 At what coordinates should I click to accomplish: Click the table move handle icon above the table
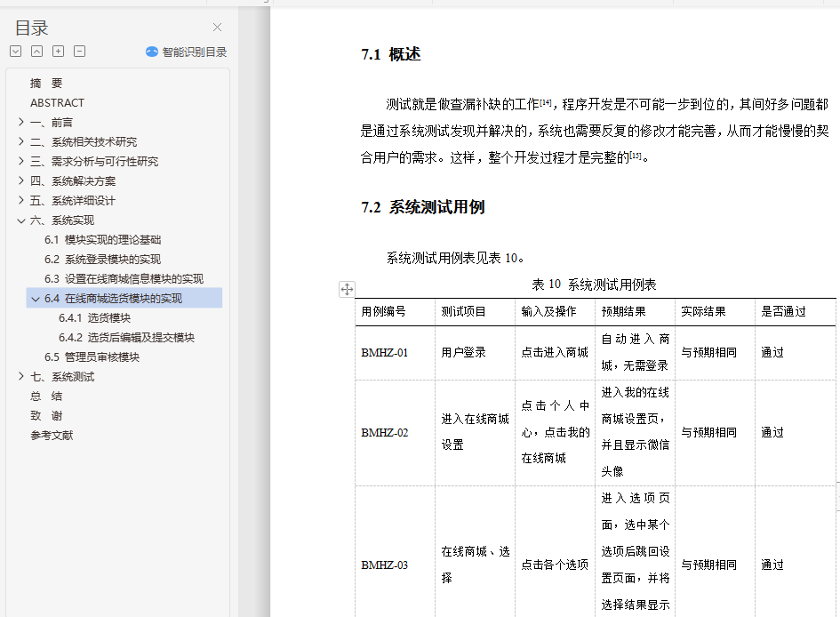tap(347, 289)
